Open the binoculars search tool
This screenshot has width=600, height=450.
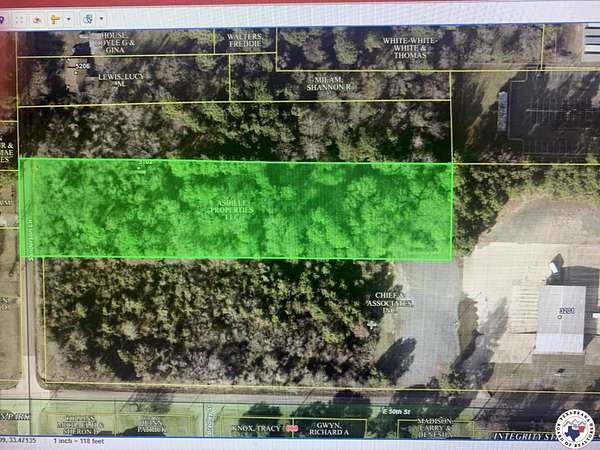(36, 18)
